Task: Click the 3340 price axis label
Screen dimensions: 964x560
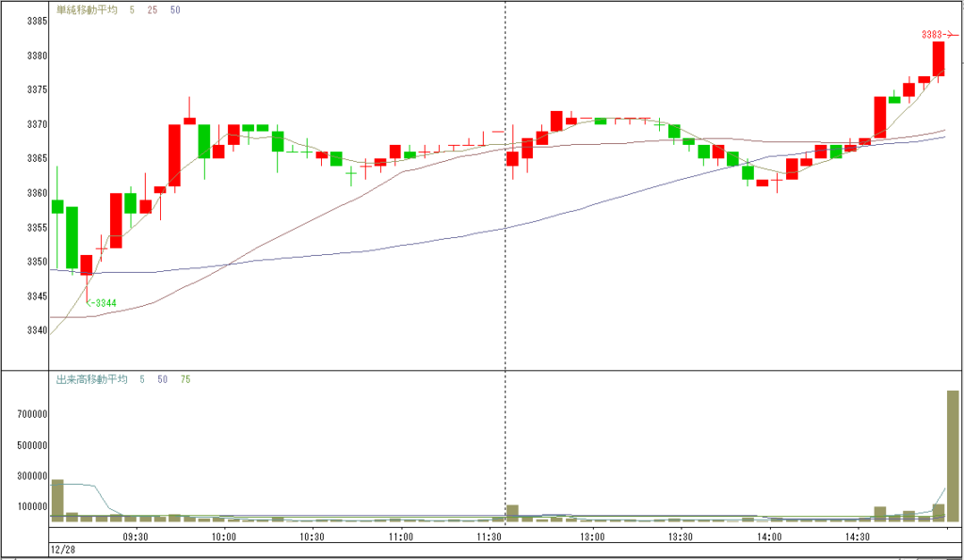Action: [37, 330]
